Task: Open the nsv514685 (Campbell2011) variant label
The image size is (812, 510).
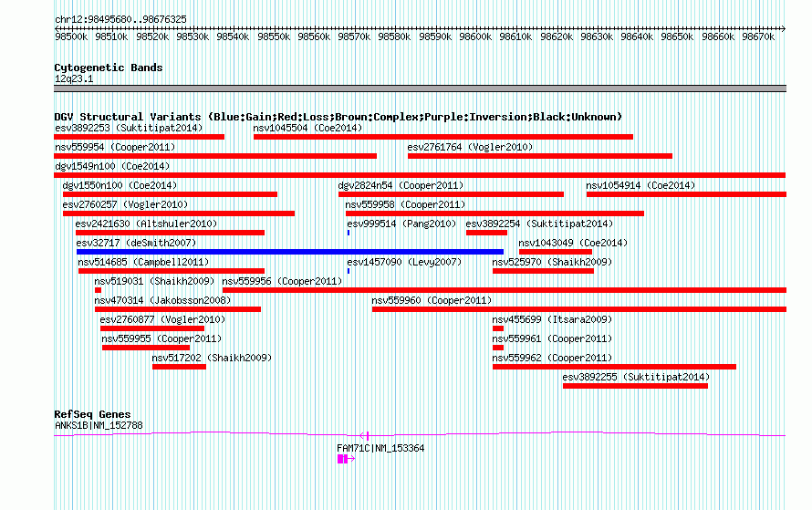Action: [143, 262]
